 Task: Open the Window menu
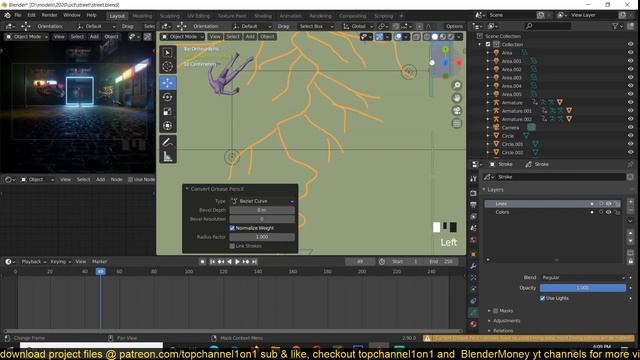click(x=72, y=15)
